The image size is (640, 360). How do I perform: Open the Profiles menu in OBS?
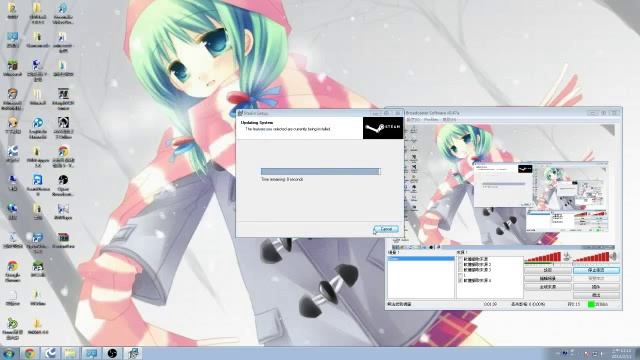tap(431, 119)
